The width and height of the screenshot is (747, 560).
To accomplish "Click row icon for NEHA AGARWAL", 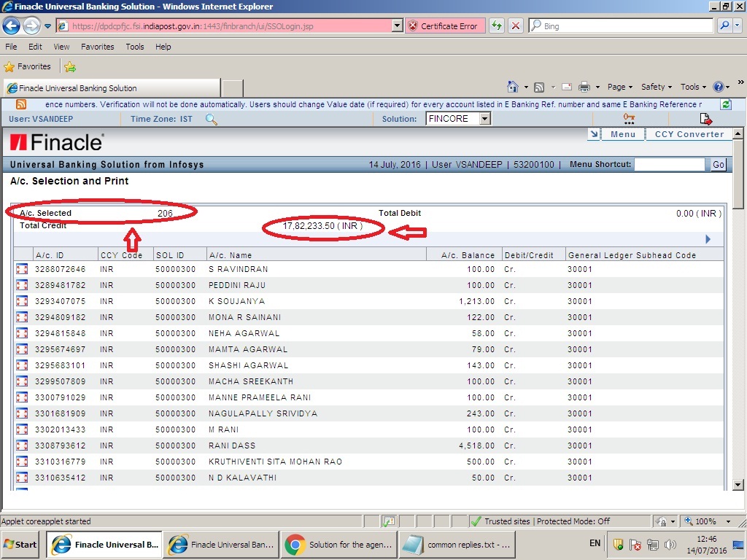I will pyautogui.click(x=21, y=333).
